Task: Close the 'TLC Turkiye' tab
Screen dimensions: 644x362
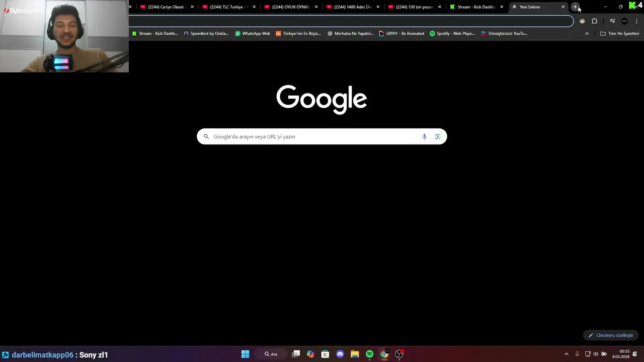Action: (x=254, y=7)
